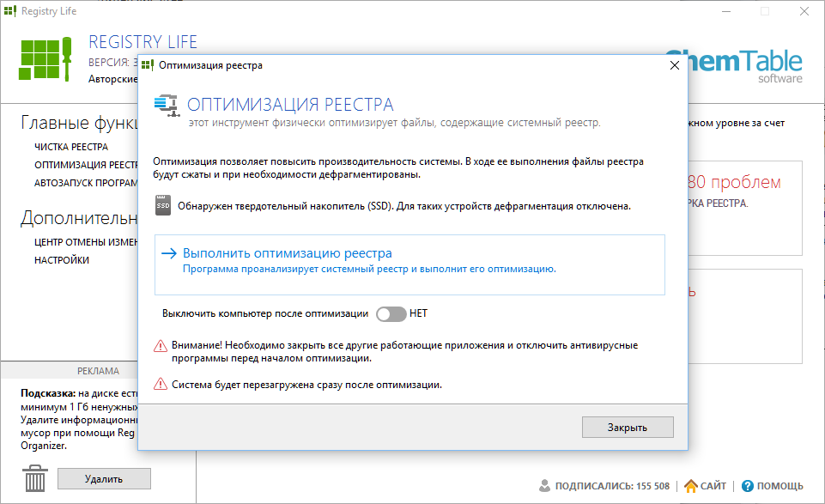Screen dimensions: 825x504
Task: Close the Оптимизация реестра dialog with X
Action: pos(675,65)
